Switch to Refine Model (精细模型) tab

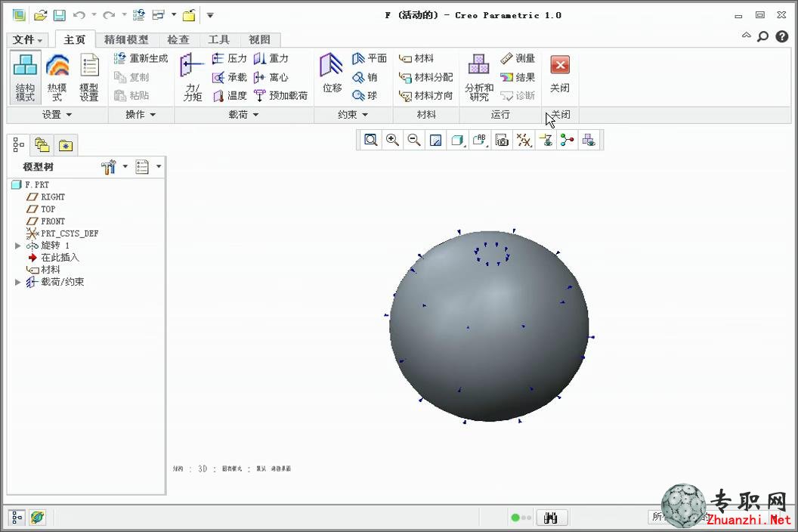126,40
